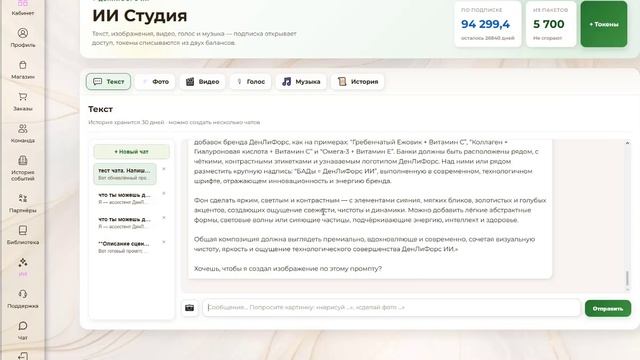The image size is (640, 360).
Task: Click Отправить to send message
Action: click(x=608, y=309)
